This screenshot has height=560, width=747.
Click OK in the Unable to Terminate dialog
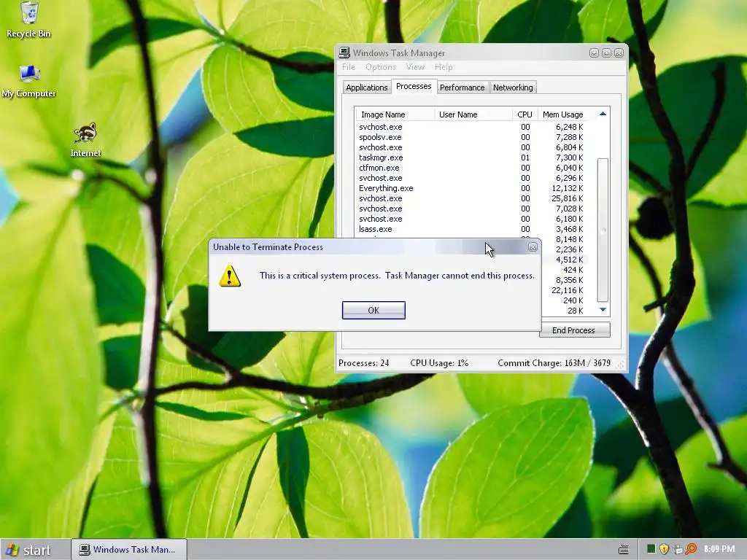tap(373, 310)
